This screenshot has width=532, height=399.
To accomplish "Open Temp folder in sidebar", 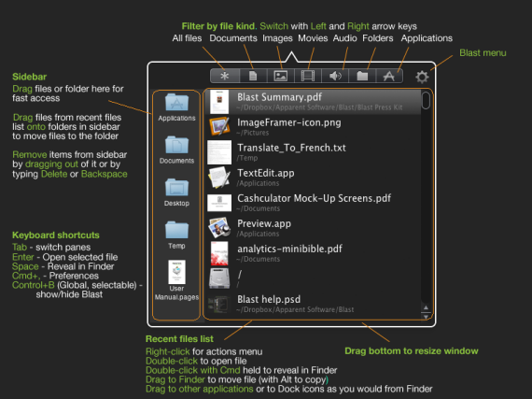I will coord(176,235).
